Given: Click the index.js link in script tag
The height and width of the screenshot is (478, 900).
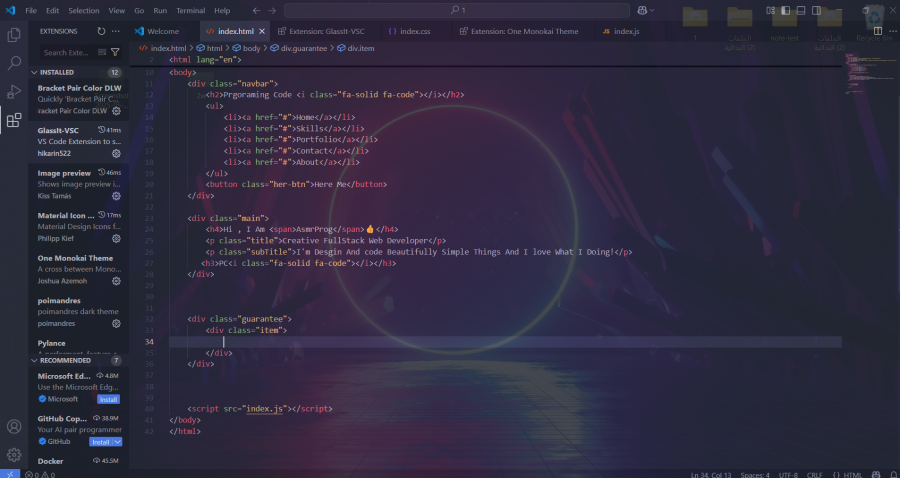Looking at the screenshot, I should pos(264,409).
